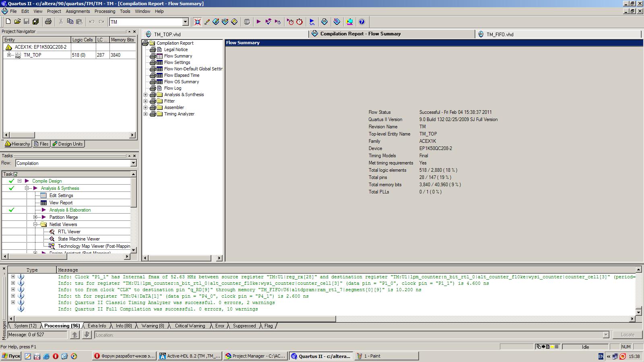Open the Assignments menu
Image resolution: width=644 pixels, height=362 pixels.
point(78,11)
